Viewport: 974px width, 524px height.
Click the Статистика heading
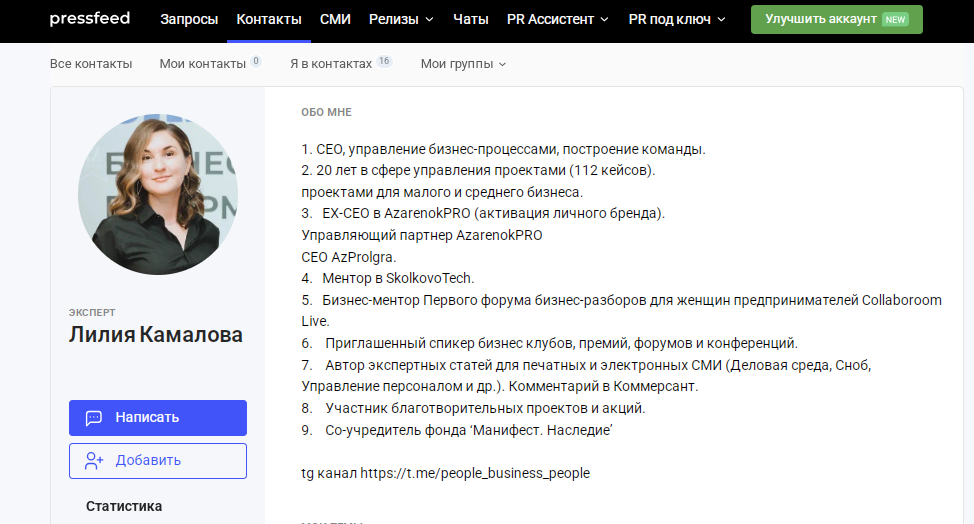click(124, 507)
